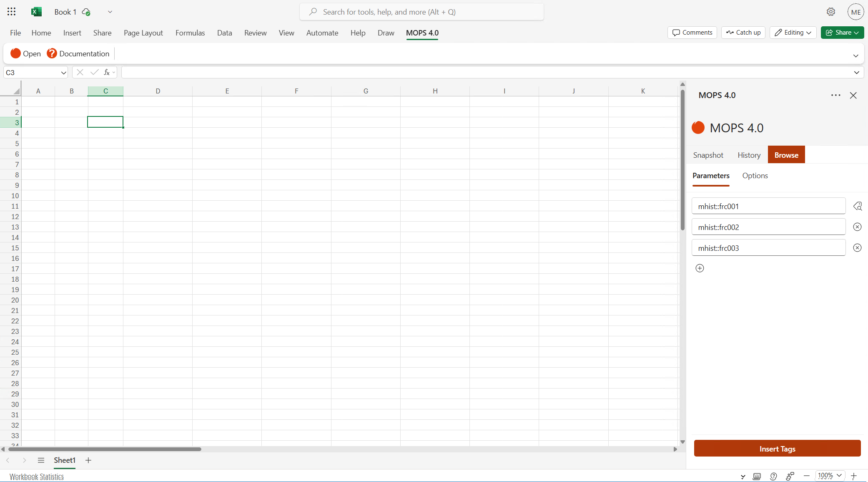Send feedback from the status bar icon
This screenshot has width=868, height=482.
790,476
